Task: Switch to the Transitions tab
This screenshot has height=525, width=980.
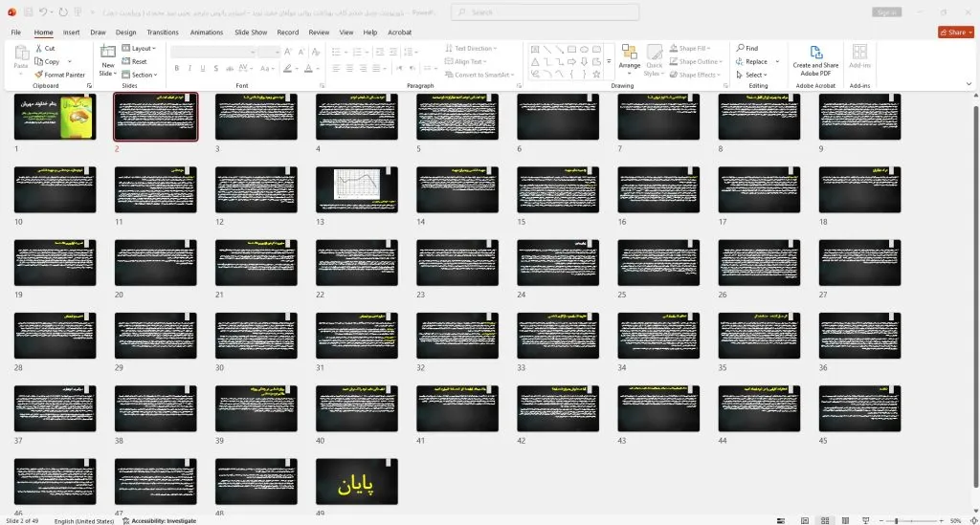Action: [x=163, y=33]
